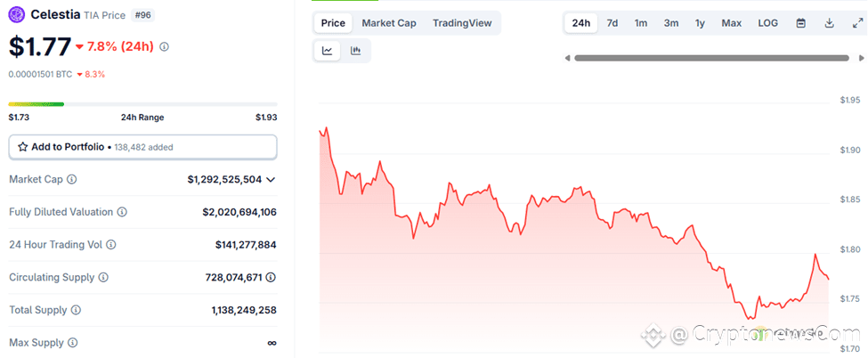
Task: Click info icon beside 24 Hour Trading Vol
Action: pos(111,244)
